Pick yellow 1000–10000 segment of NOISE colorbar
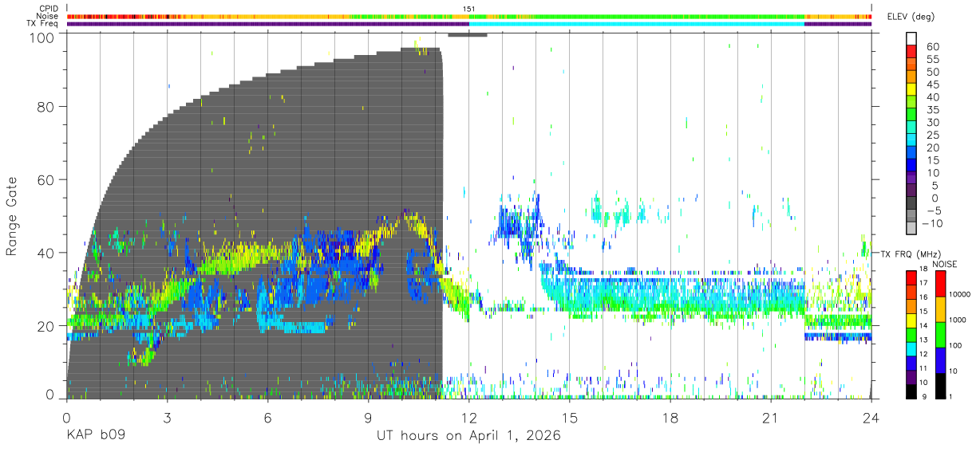This screenshot has width=980, height=452. [941, 309]
